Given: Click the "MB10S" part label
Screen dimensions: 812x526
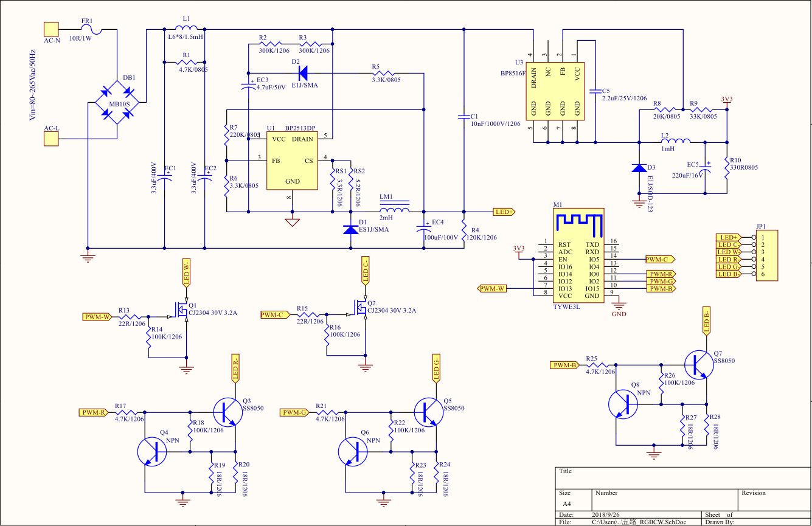Looking at the screenshot, I should pos(118,105).
